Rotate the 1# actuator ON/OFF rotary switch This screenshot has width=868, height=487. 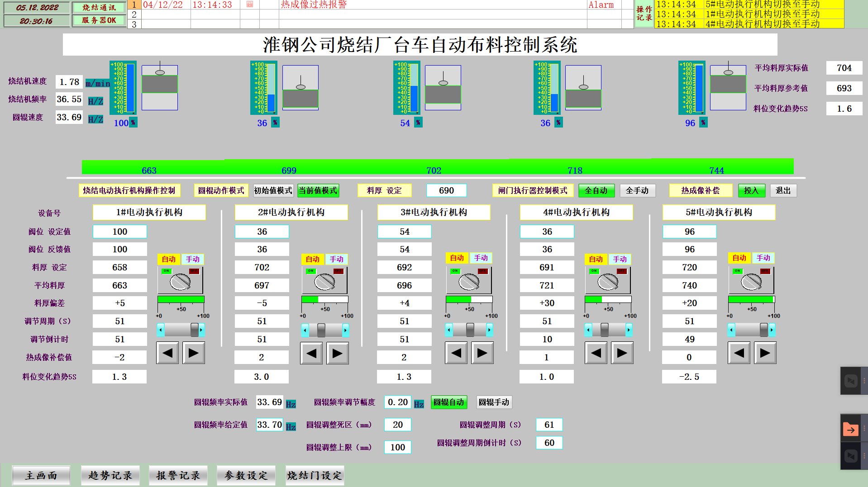tap(180, 281)
